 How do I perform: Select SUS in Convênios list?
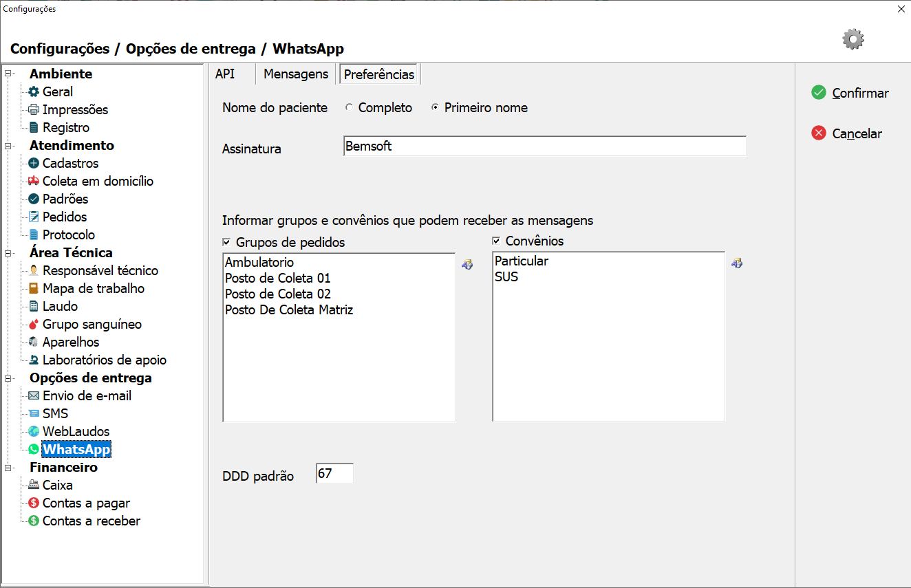tap(506, 277)
